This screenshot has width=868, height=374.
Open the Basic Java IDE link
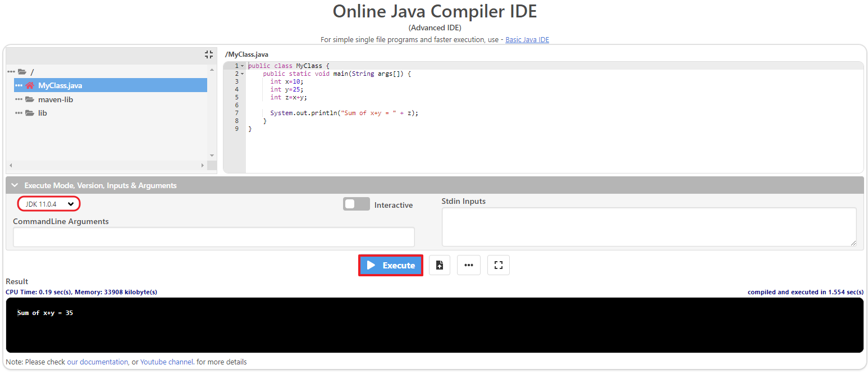pos(527,40)
